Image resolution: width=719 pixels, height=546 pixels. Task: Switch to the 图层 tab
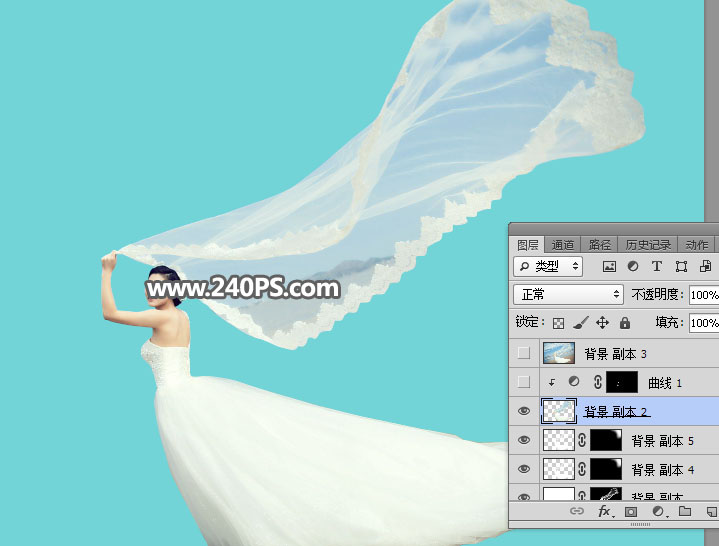(527, 245)
